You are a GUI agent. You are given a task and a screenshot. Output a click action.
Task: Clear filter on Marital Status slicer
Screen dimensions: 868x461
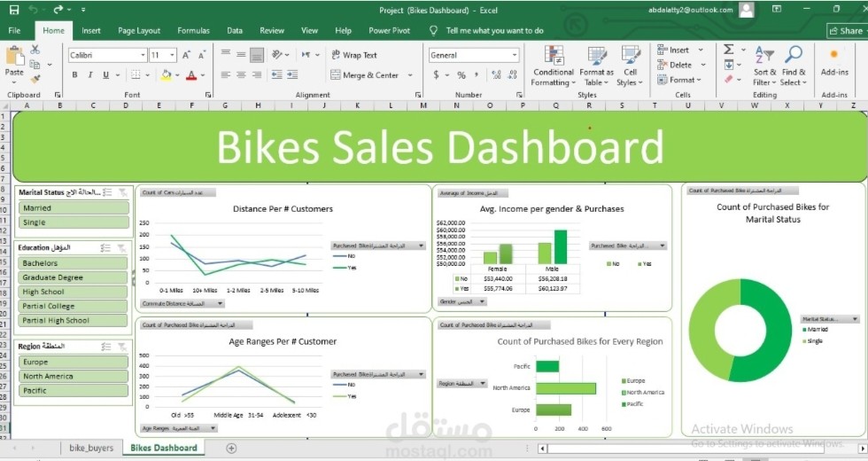[123, 192]
